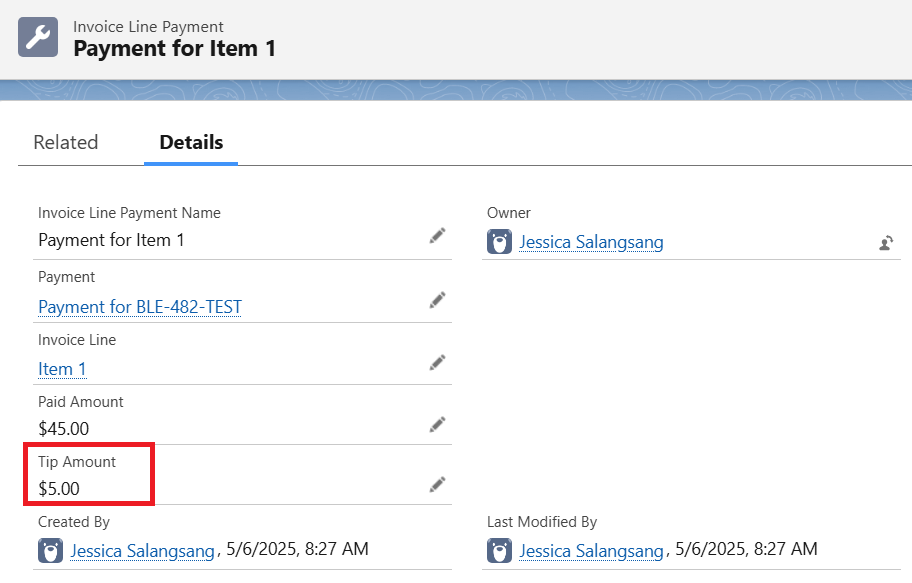Viewport: 912px width, 583px height.
Task: Click the $45.00 Paid Amount value
Action: (x=63, y=429)
